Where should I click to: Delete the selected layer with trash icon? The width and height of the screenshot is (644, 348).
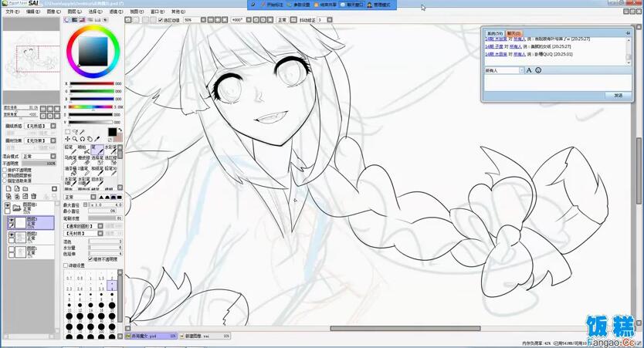tap(33, 196)
